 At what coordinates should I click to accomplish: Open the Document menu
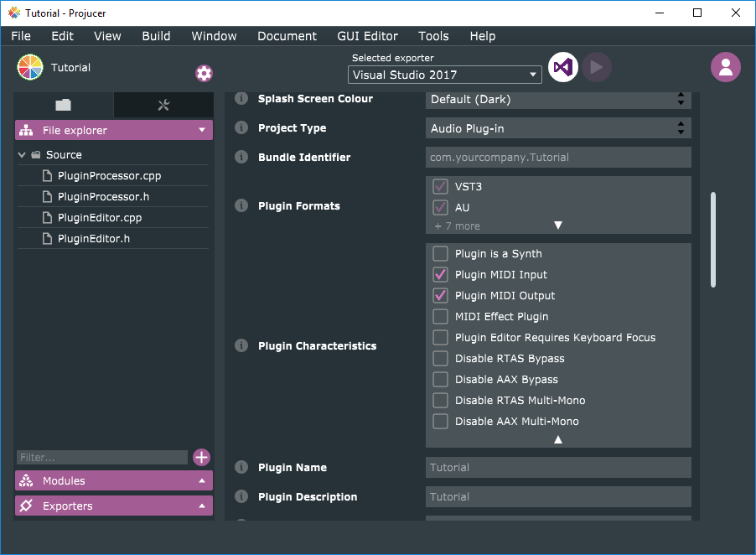coord(287,36)
